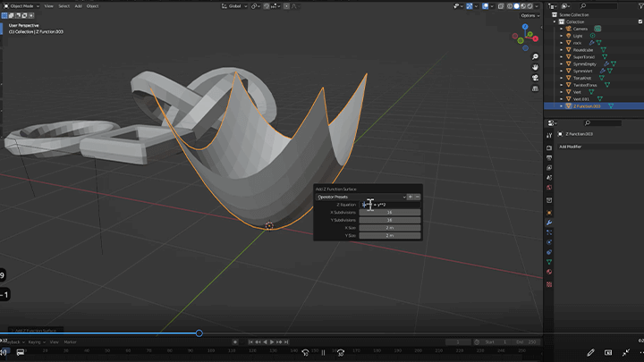The width and height of the screenshot is (644, 362).
Task: Select the Z Function.003 object in outliner
Action: pos(587,106)
